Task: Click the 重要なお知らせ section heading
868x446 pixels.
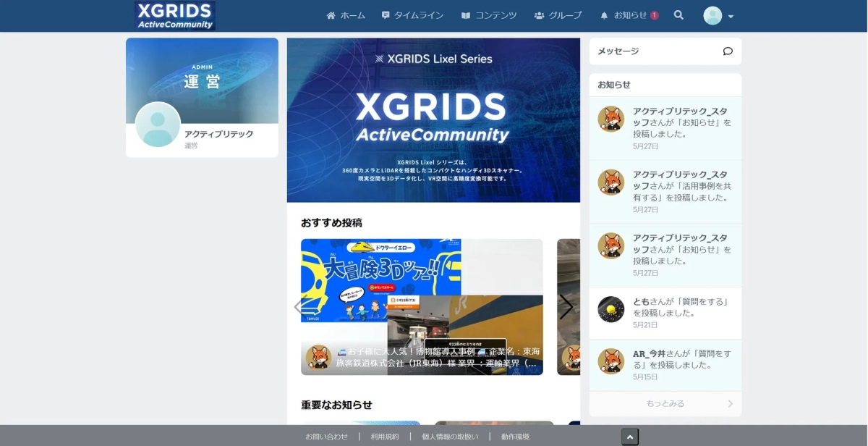Action: pos(336,405)
